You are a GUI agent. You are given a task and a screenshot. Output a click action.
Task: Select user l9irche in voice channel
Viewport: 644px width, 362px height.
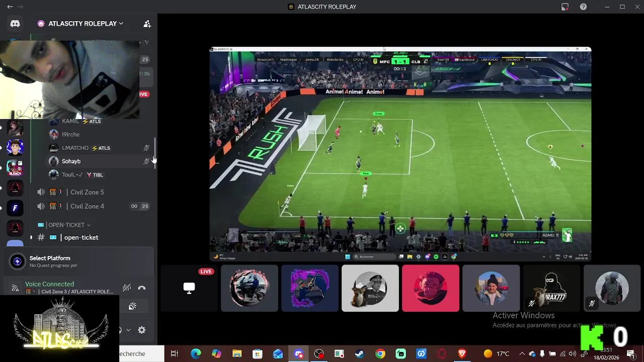click(70, 134)
